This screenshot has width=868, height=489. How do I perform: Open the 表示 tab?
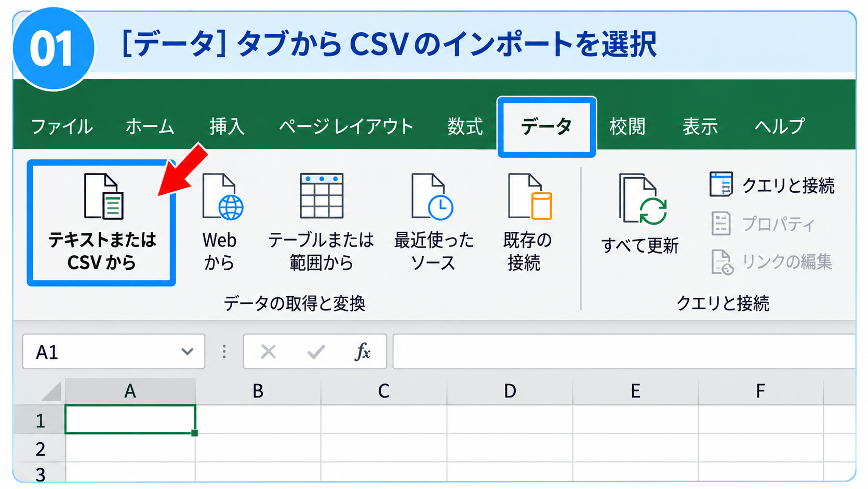[700, 126]
